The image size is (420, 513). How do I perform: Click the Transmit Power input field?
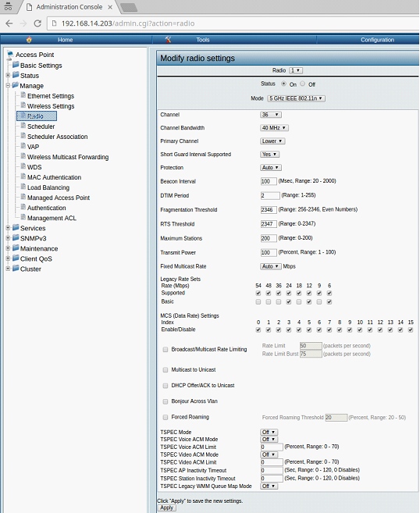point(269,252)
